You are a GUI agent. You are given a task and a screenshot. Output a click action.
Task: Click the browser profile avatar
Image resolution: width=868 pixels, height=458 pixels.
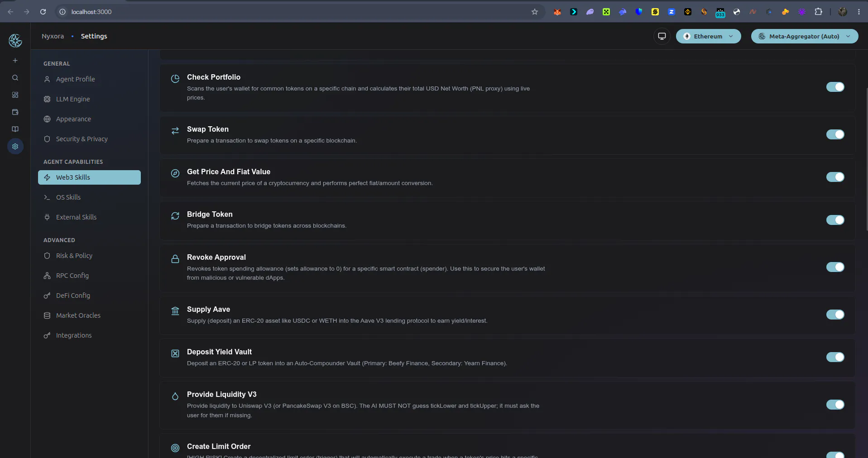842,12
